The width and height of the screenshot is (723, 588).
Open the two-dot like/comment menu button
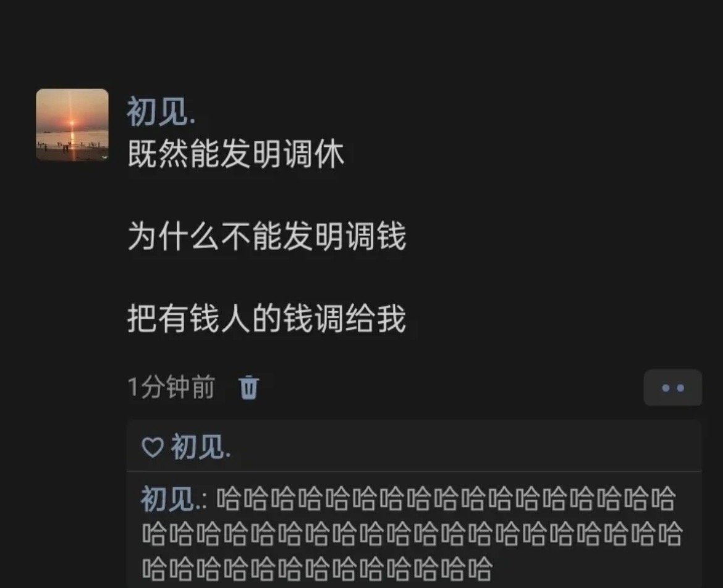pyautogui.click(x=673, y=388)
